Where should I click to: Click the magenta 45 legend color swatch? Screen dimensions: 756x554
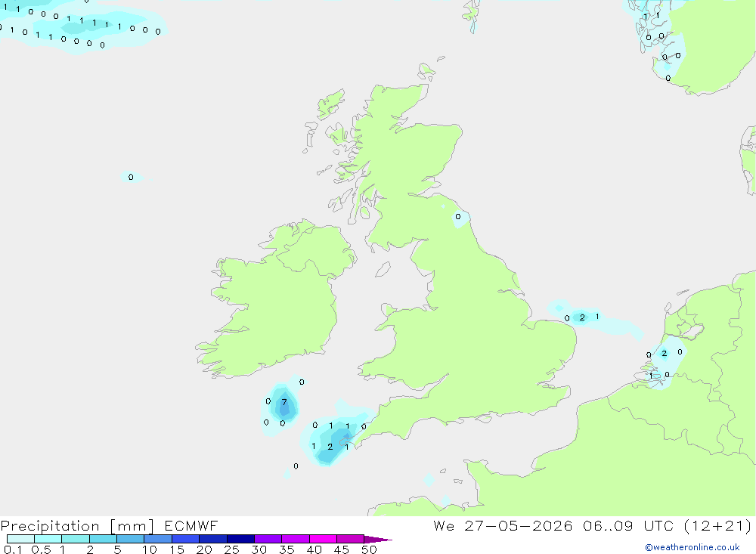coord(350,539)
